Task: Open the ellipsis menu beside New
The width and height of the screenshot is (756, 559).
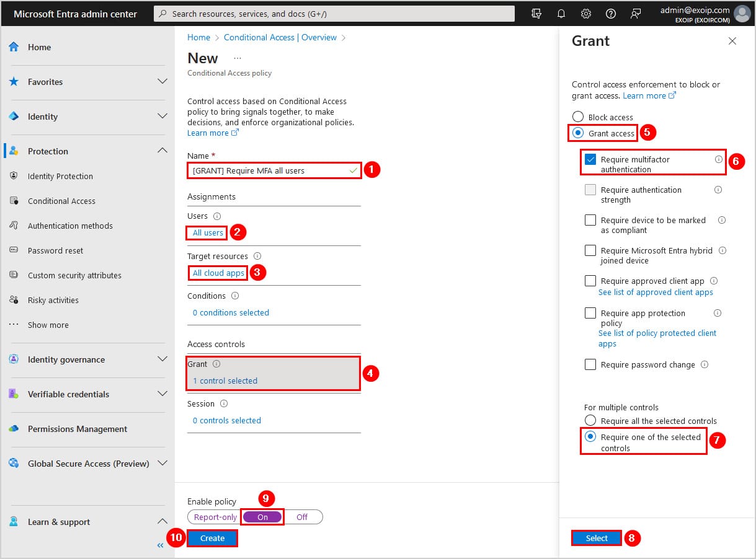Action: coord(237,58)
